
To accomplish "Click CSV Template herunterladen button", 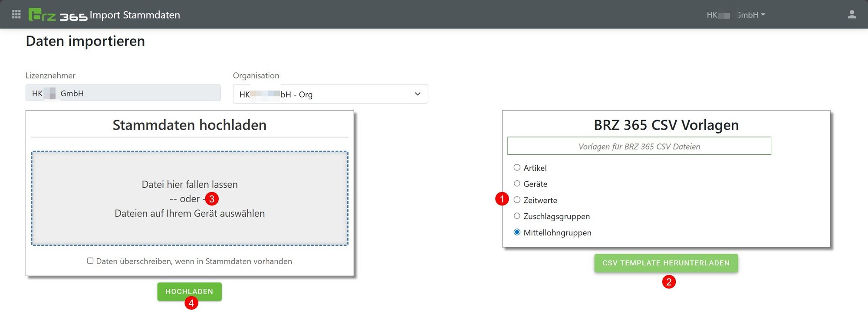I will [666, 263].
